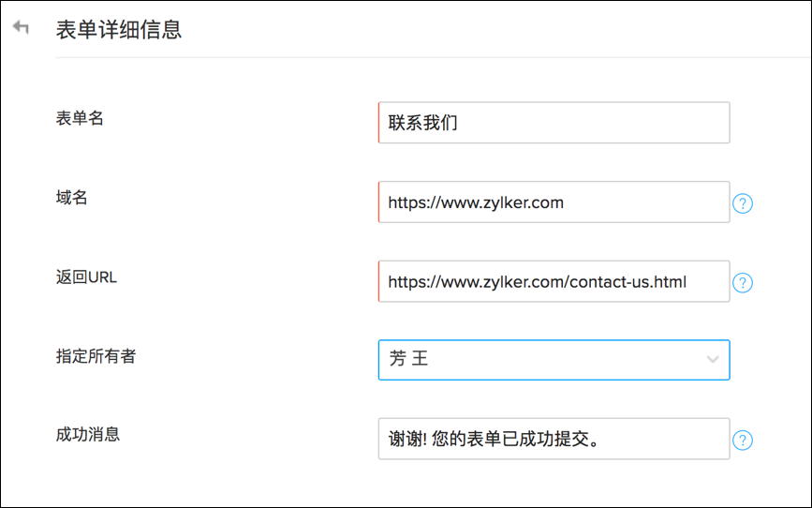Screen dimensions: 812x508
Task: Click red required marker on 域名 field
Action: coord(379,202)
